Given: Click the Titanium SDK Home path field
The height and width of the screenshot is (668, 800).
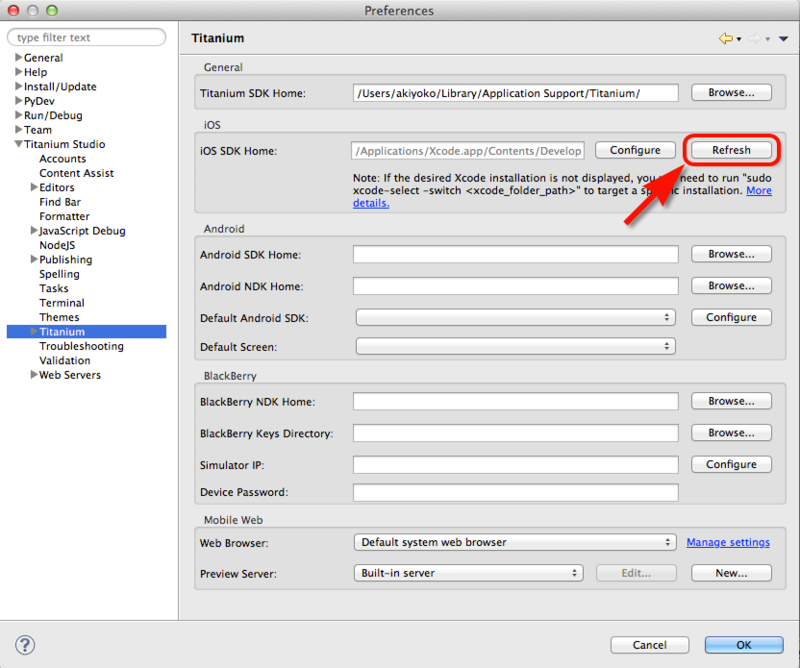Looking at the screenshot, I should (x=515, y=93).
